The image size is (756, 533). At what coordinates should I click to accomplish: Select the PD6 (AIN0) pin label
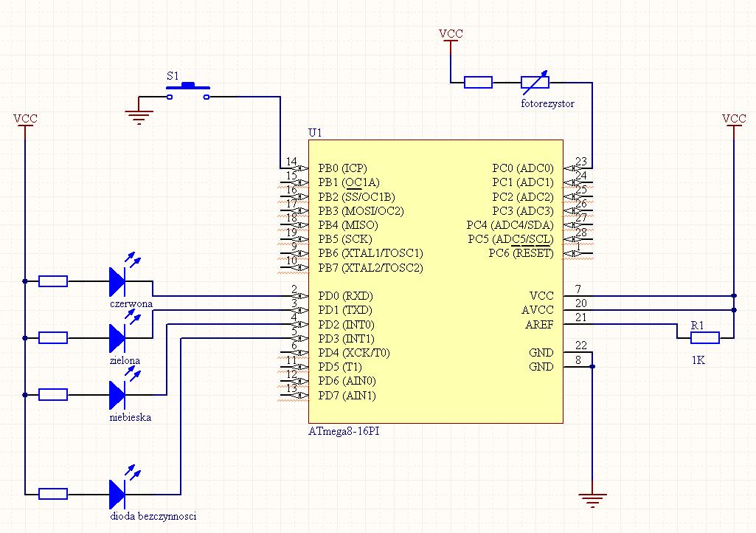(x=347, y=381)
